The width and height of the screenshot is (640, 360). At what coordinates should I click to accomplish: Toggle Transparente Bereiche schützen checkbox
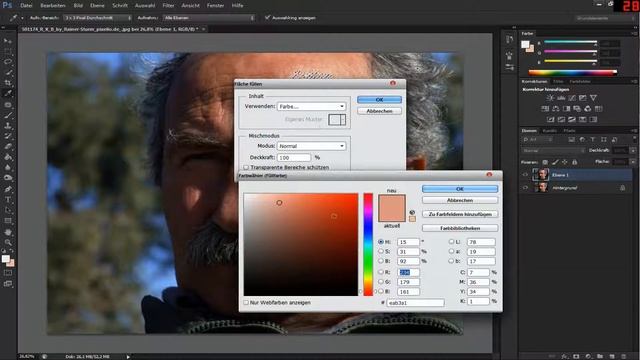click(246, 167)
